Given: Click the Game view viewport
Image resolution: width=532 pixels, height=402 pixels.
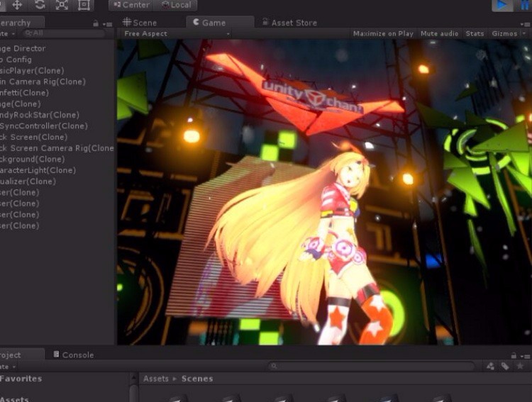Looking at the screenshot, I should [324, 192].
